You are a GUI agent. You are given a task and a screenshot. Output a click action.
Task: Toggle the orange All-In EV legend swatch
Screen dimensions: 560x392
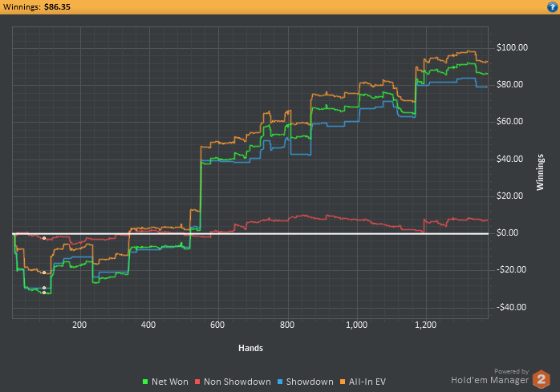[x=343, y=382]
